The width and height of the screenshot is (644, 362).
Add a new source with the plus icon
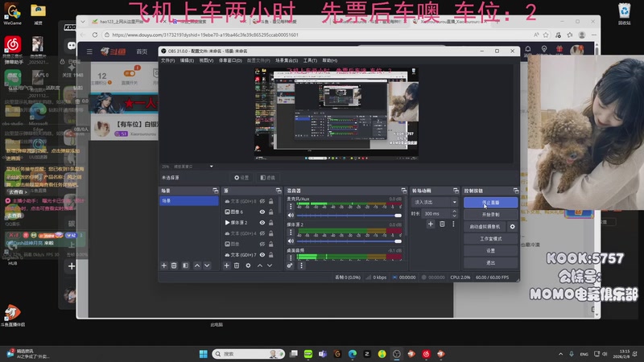pyautogui.click(x=226, y=265)
